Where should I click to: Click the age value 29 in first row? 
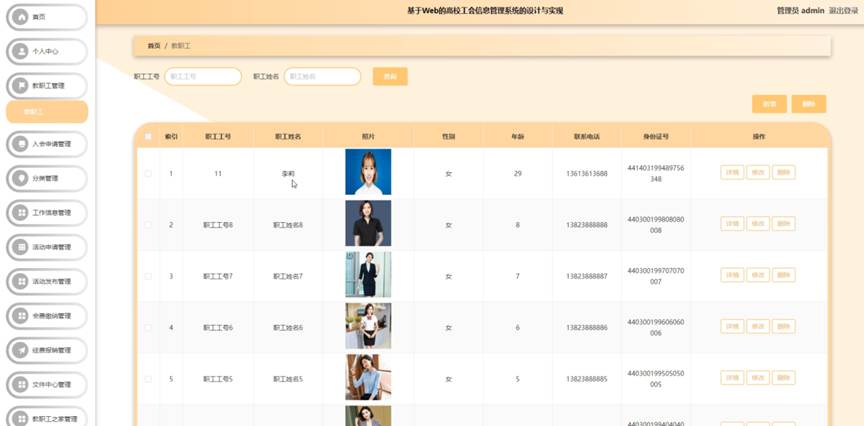(517, 174)
